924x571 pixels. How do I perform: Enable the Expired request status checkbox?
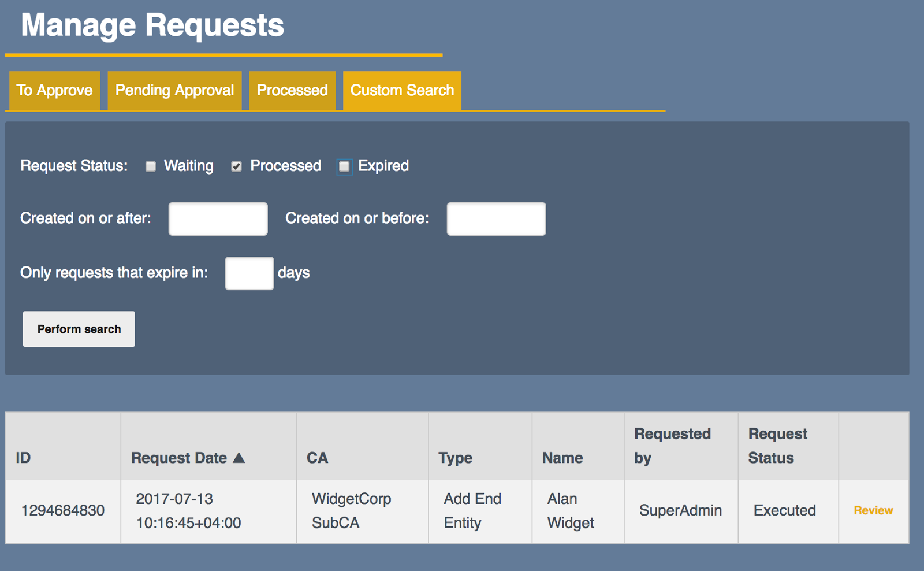[x=344, y=166]
